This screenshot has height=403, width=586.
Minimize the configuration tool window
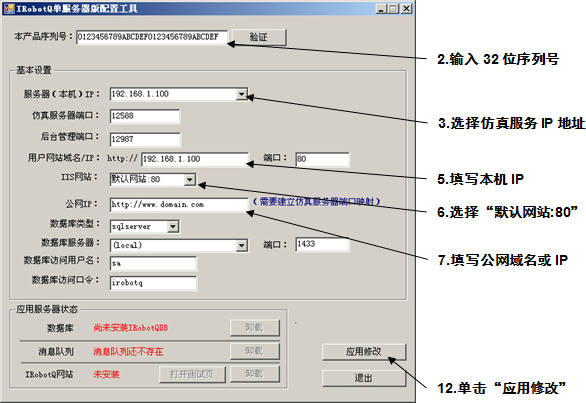pyautogui.click(x=381, y=9)
